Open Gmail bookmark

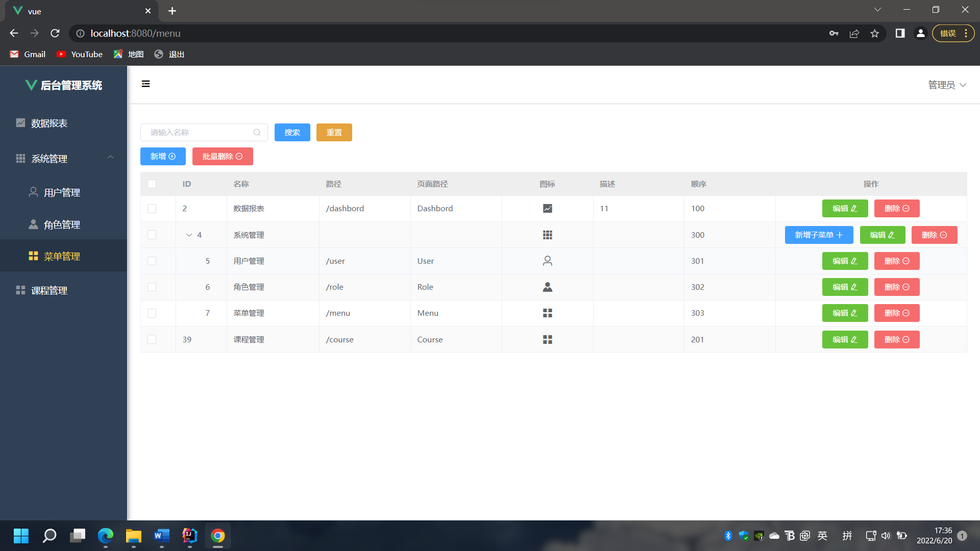coord(28,54)
